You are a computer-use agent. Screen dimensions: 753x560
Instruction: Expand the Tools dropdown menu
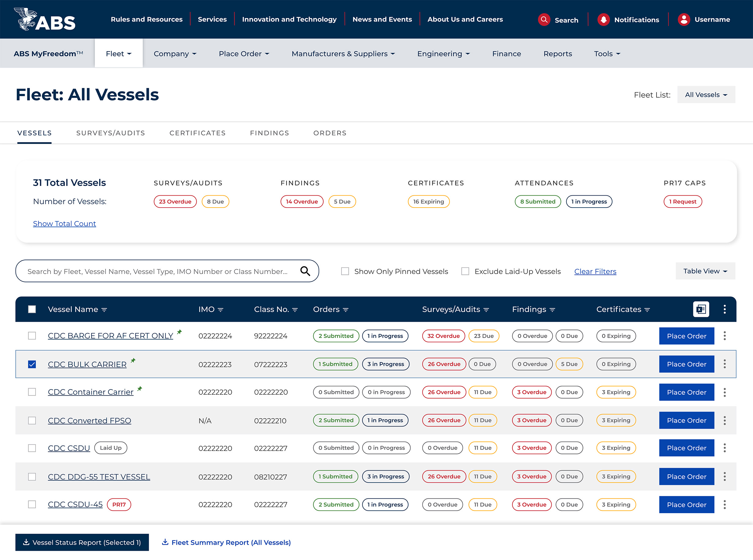click(x=607, y=54)
